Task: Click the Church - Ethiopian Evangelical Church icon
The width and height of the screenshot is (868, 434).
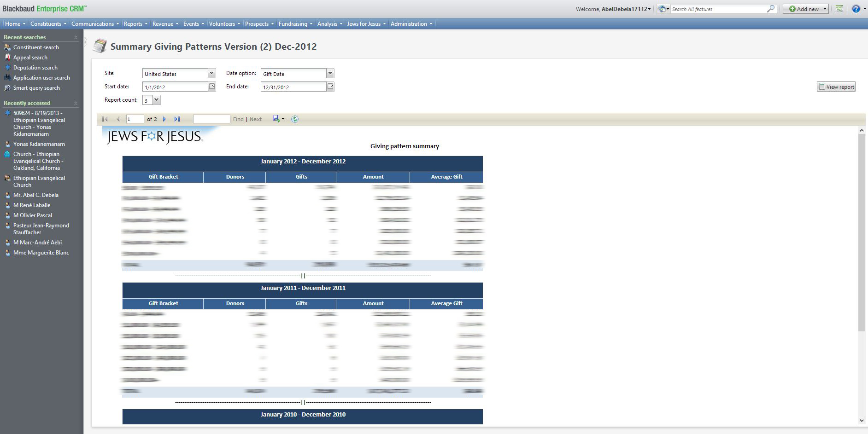Action: click(7, 154)
